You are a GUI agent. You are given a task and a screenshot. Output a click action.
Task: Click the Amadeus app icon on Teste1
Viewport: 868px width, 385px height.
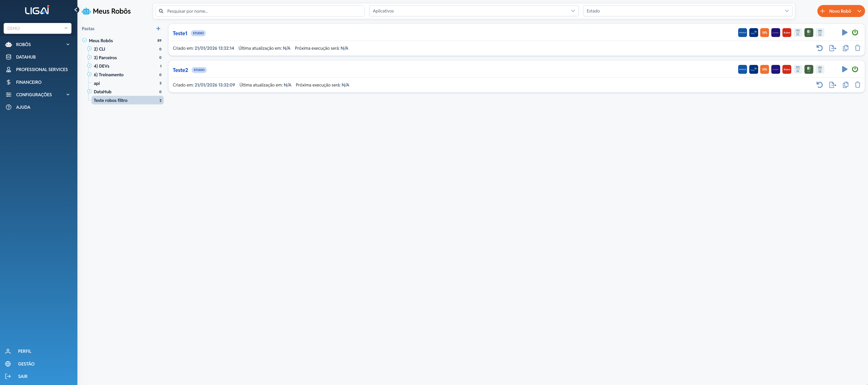tap(742, 32)
